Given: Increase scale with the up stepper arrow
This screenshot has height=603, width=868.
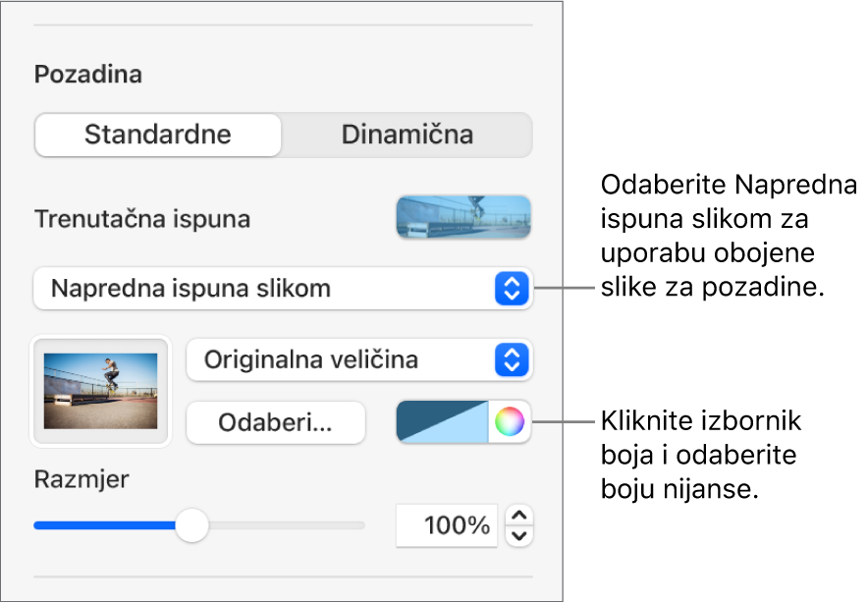Looking at the screenshot, I should click(x=520, y=516).
